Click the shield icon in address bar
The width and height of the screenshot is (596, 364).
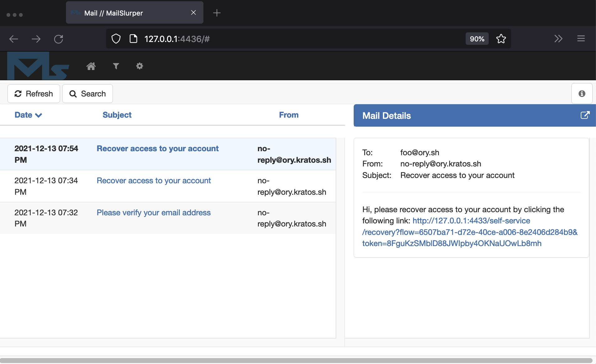(x=116, y=39)
